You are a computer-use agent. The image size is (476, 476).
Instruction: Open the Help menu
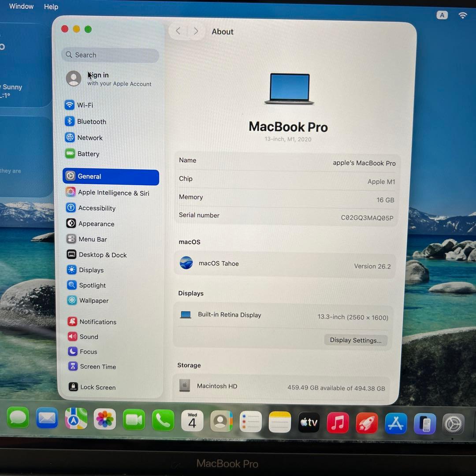(51, 7)
